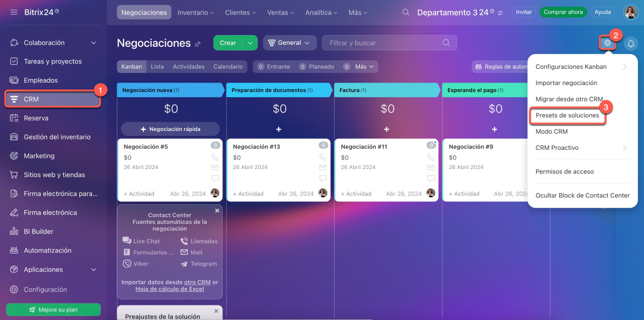
Task: Close the Preajustes de la solución block
Action: pos(217,311)
